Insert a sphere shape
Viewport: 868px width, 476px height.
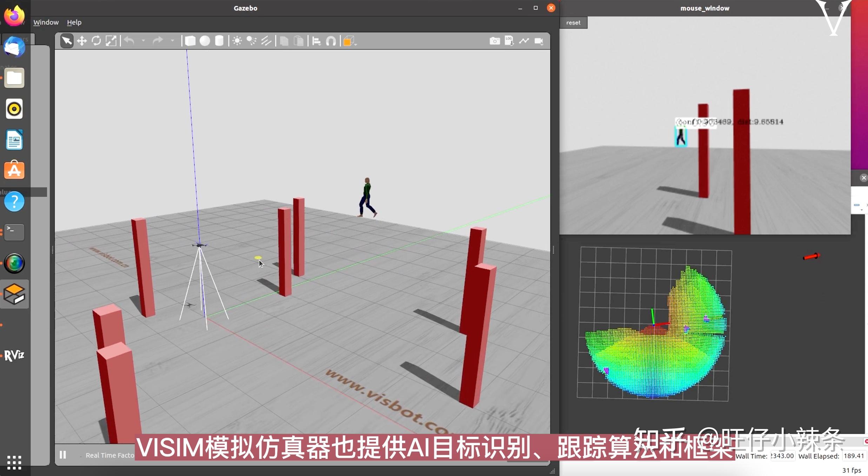pos(205,41)
